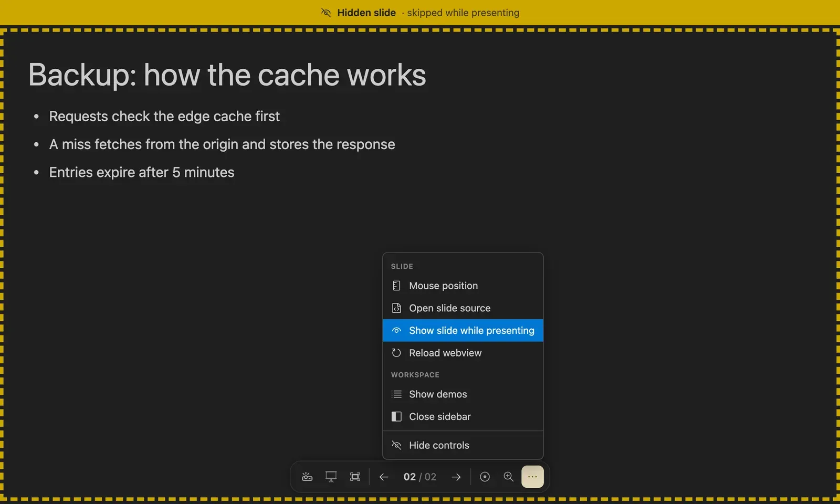Go to the previous slide arrow
The width and height of the screenshot is (840, 504).
[x=384, y=477]
